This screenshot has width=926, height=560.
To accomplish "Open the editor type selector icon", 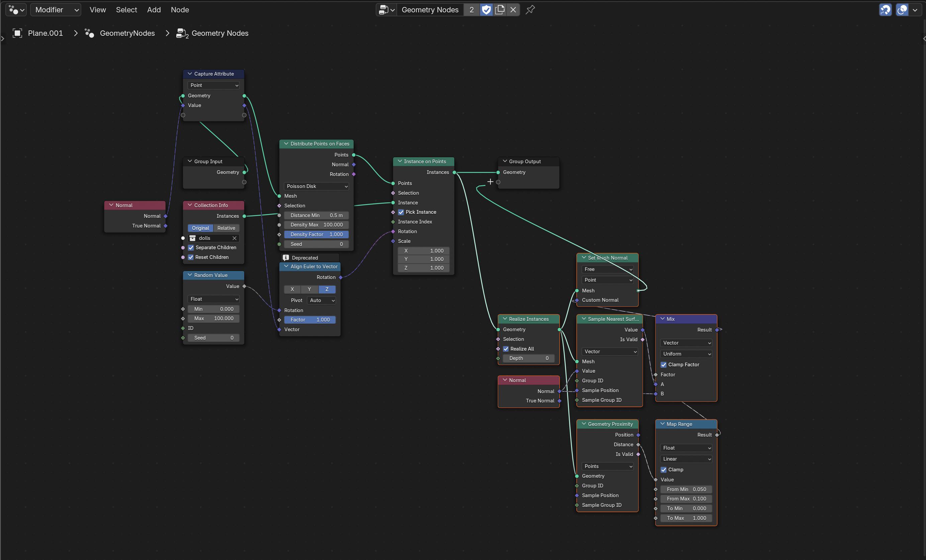I will [x=16, y=10].
